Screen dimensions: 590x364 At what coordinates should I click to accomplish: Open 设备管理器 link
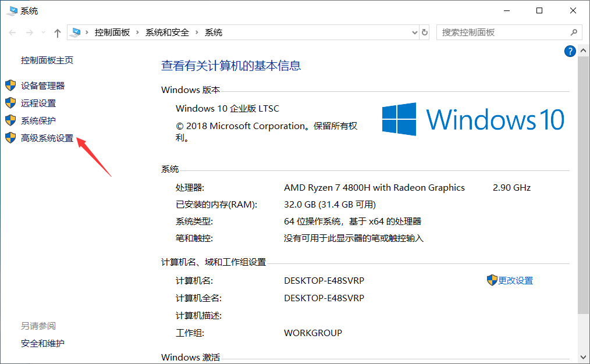42,85
